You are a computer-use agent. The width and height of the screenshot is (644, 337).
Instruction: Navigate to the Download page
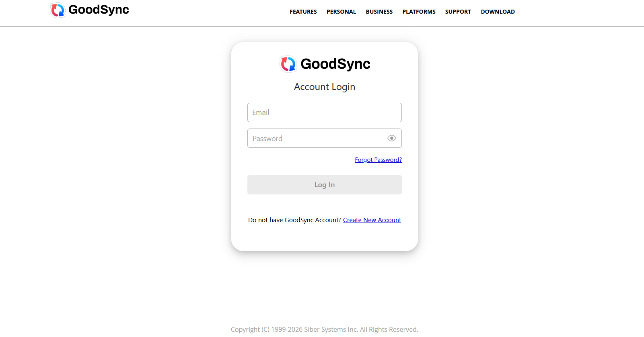pos(498,12)
